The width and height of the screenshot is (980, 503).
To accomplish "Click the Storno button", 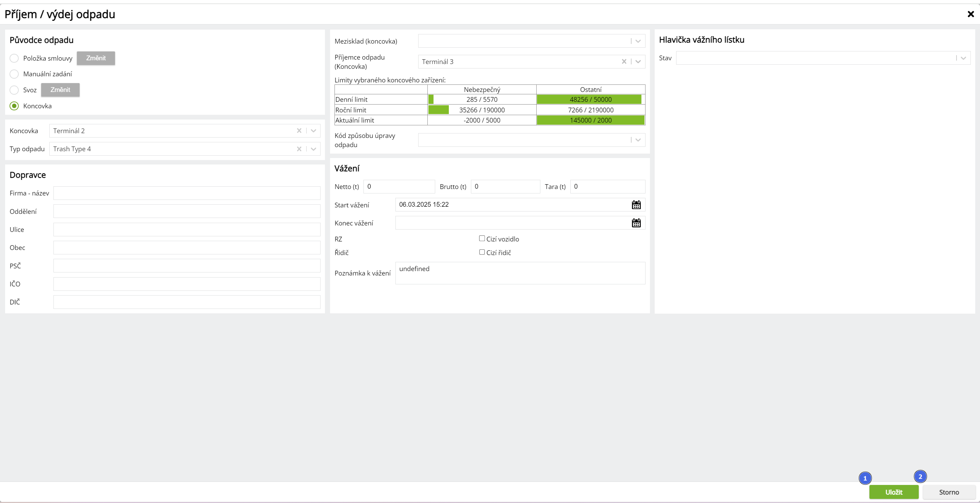I will (x=949, y=492).
